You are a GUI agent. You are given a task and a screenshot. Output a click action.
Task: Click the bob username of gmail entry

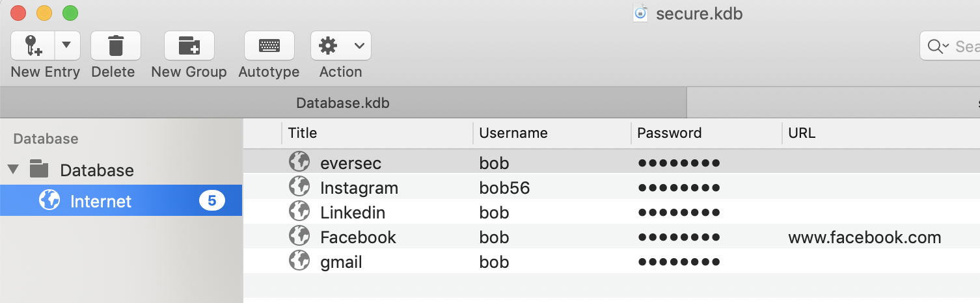click(494, 262)
